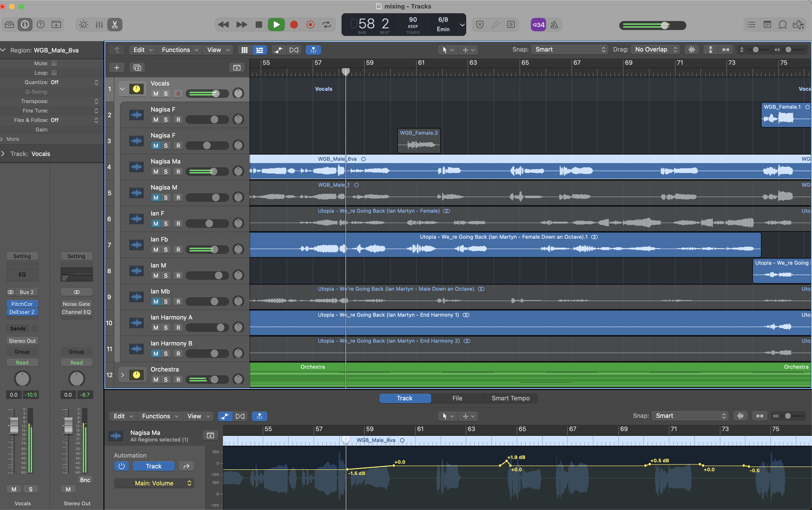
Task: Open the Tuner icon in the control bar
Action: point(496,25)
